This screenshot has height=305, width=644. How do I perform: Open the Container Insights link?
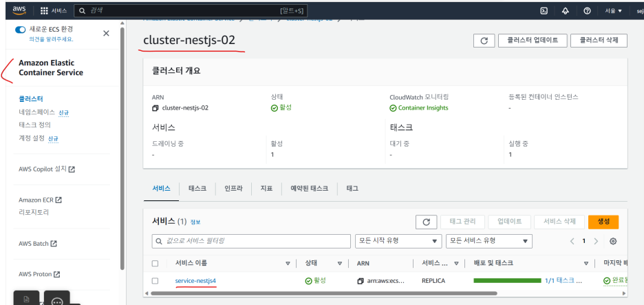(x=423, y=108)
